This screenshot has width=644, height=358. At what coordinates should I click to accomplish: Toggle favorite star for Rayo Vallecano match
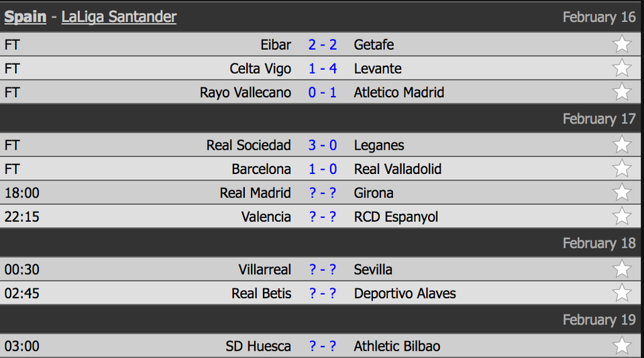(x=621, y=91)
